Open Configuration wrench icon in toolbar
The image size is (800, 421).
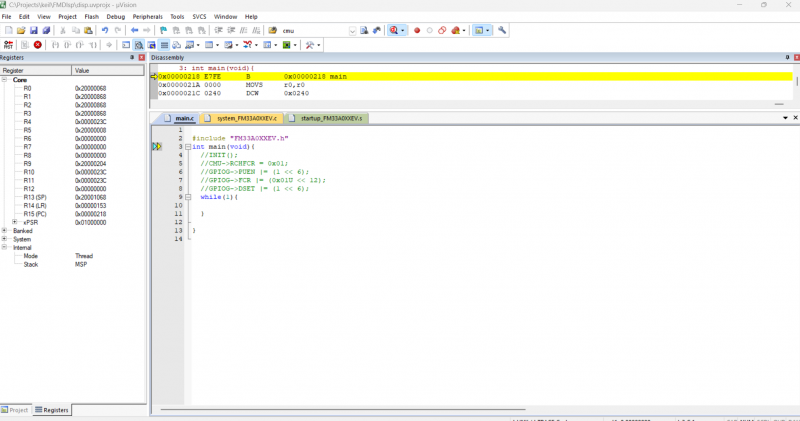coord(502,31)
